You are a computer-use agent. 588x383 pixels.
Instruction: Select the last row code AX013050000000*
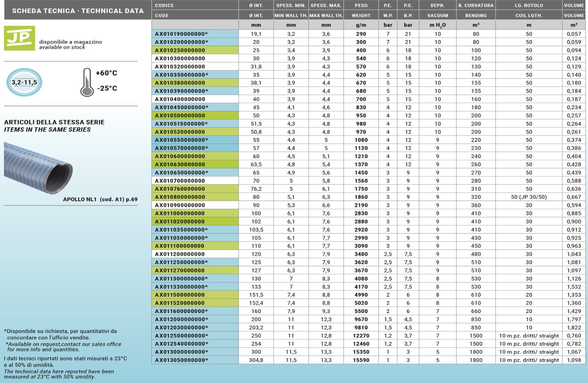point(181,360)
